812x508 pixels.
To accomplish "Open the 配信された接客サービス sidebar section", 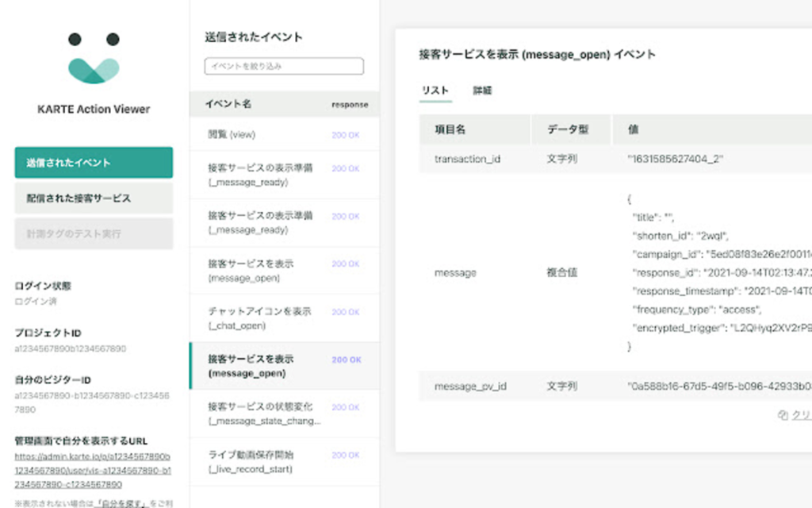I will click(x=94, y=198).
